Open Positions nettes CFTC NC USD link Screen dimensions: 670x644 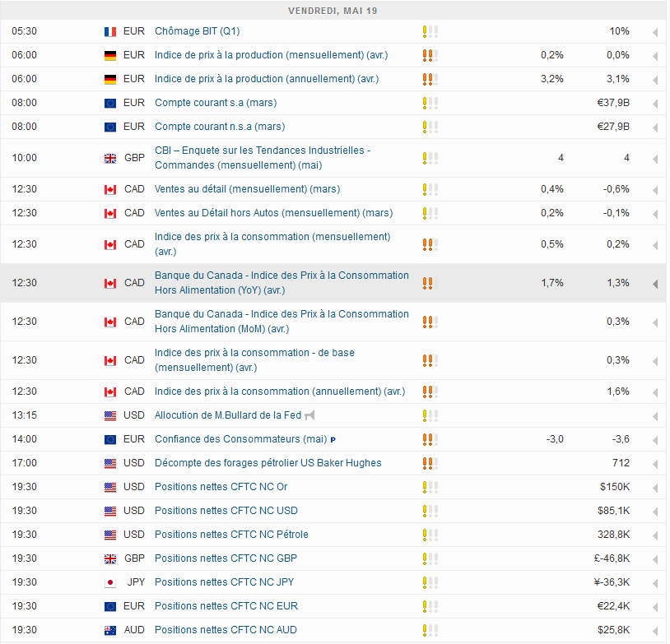click(226, 510)
